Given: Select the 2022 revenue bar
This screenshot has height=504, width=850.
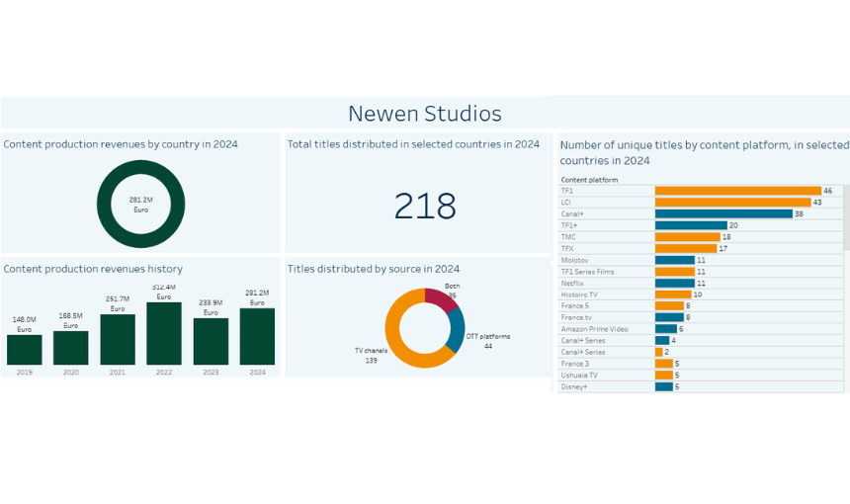Looking at the screenshot, I should tap(164, 334).
